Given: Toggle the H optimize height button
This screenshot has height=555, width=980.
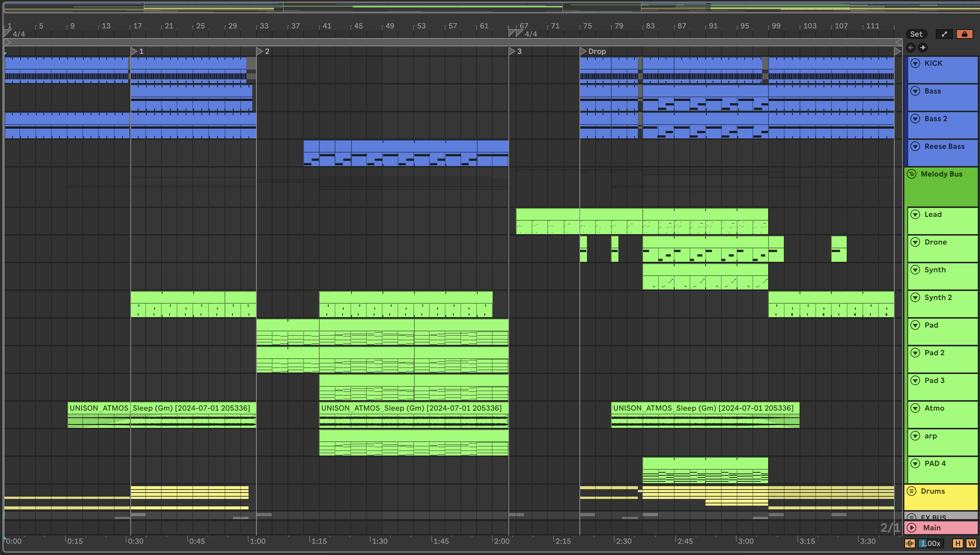Looking at the screenshot, I should click(x=958, y=543).
